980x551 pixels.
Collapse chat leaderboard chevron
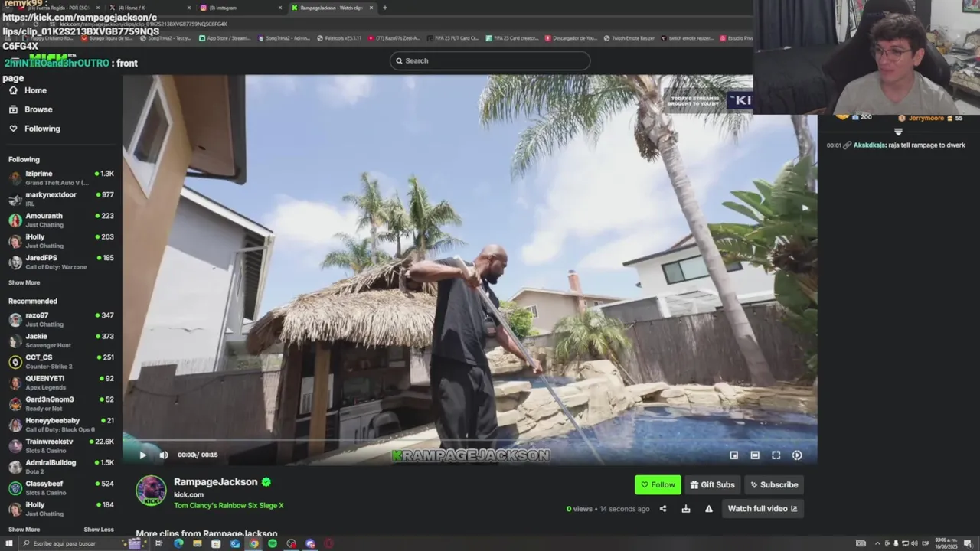899,132
